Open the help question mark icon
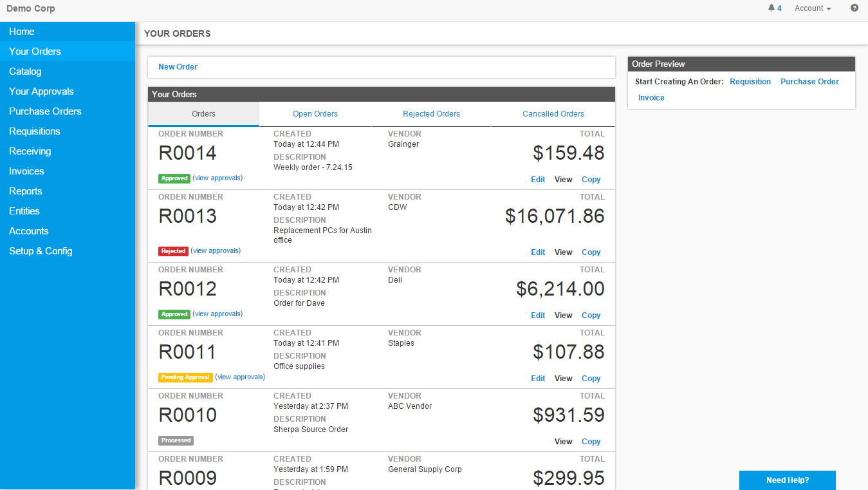 tap(854, 8)
